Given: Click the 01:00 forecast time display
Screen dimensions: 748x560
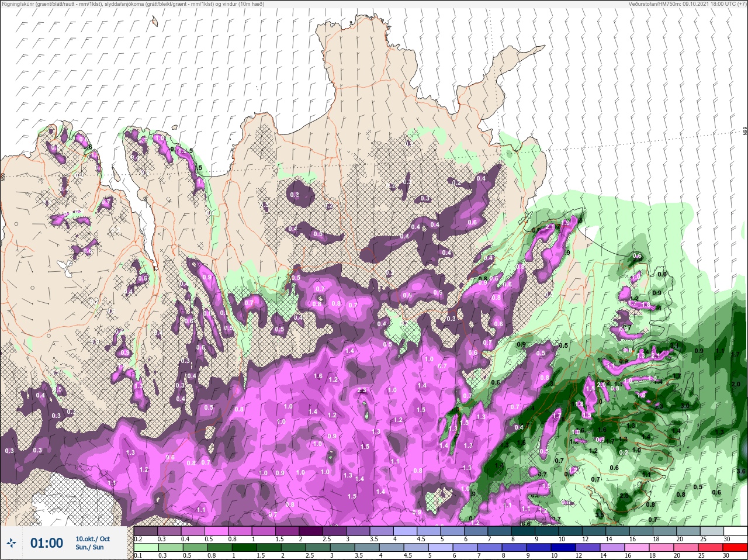Looking at the screenshot, I should 47,543.
